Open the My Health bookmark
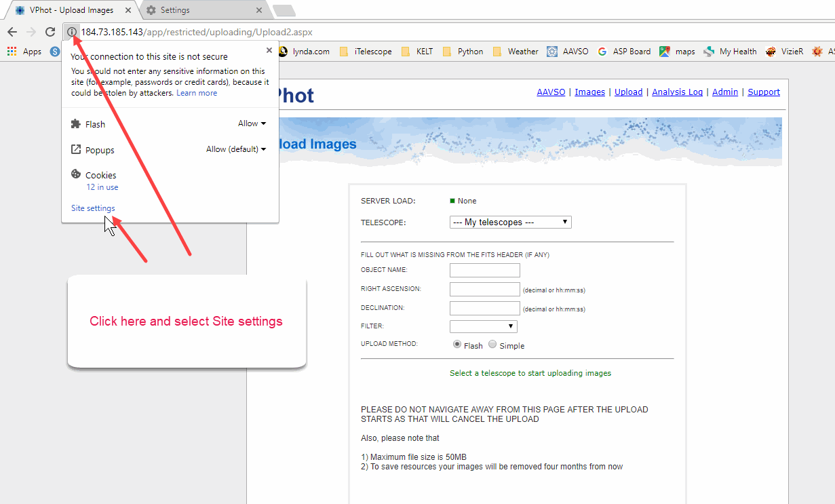The height and width of the screenshot is (504, 835). pyautogui.click(x=731, y=52)
